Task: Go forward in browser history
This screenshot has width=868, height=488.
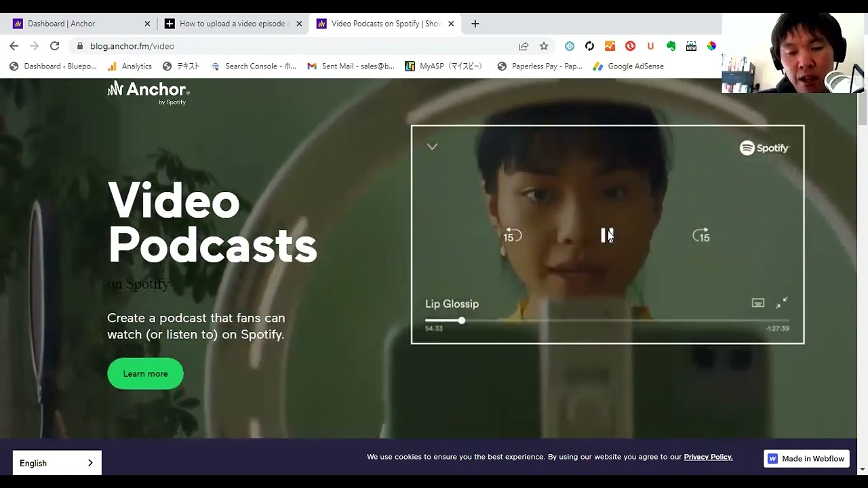Action: tap(35, 46)
